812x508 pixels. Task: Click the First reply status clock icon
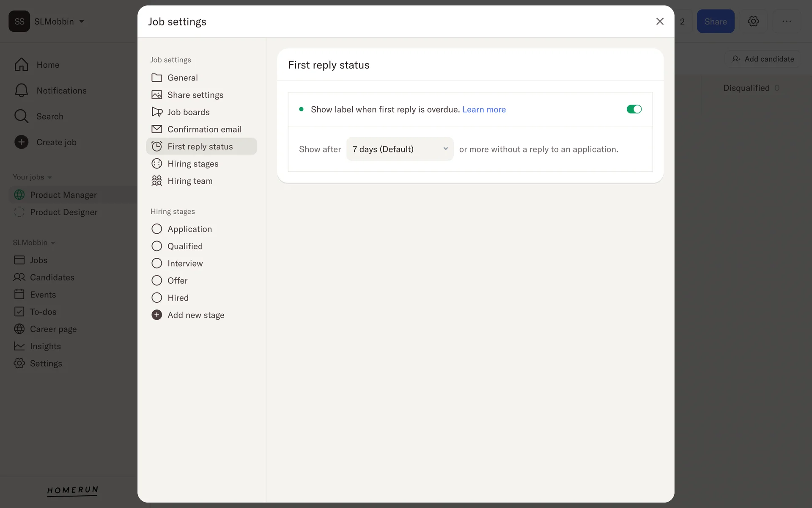[156, 146]
